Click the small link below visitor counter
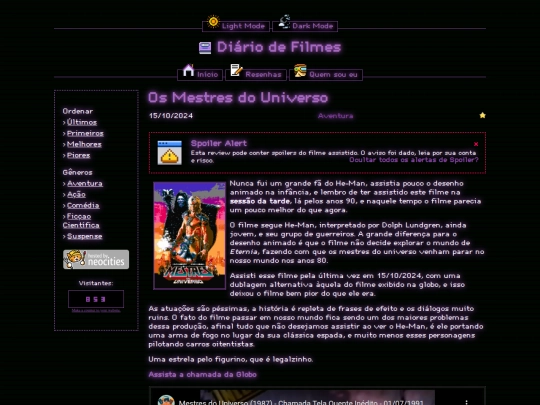The height and width of the screenshot is (405, 540). pos(96,311)
